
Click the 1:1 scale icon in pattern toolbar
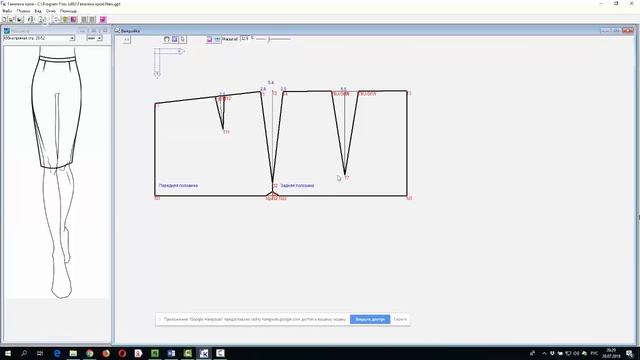(217, 39)
